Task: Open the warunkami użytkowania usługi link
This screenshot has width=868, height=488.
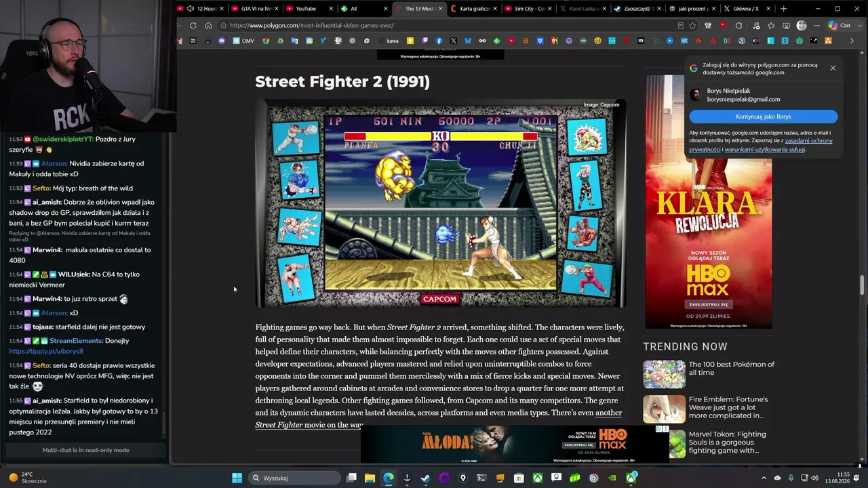Action: pos(765,149)
